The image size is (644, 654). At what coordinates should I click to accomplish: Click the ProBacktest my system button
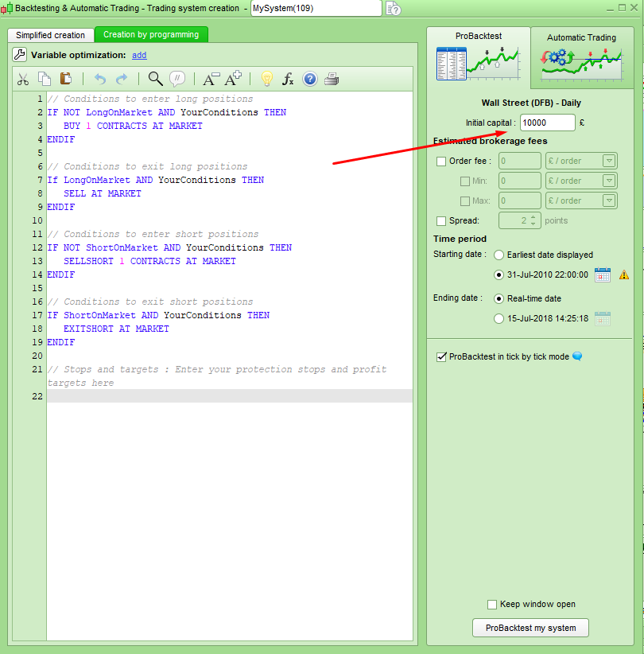530,628
